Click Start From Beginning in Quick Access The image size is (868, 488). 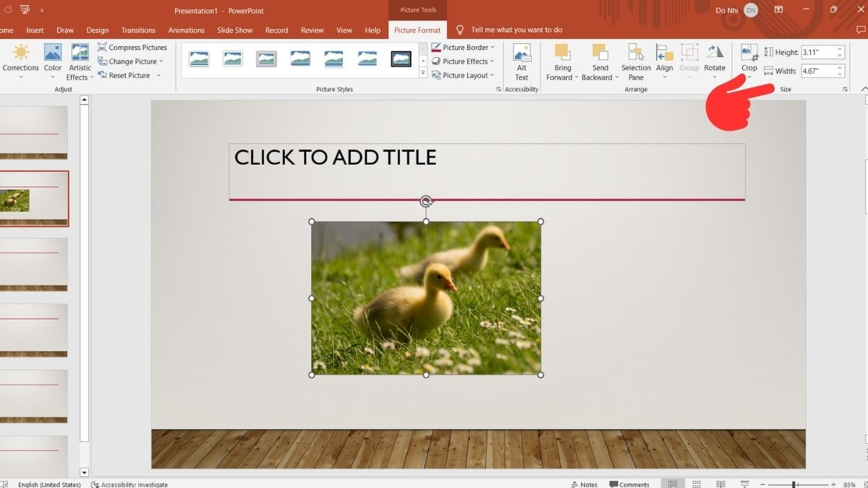click(25, 10)
